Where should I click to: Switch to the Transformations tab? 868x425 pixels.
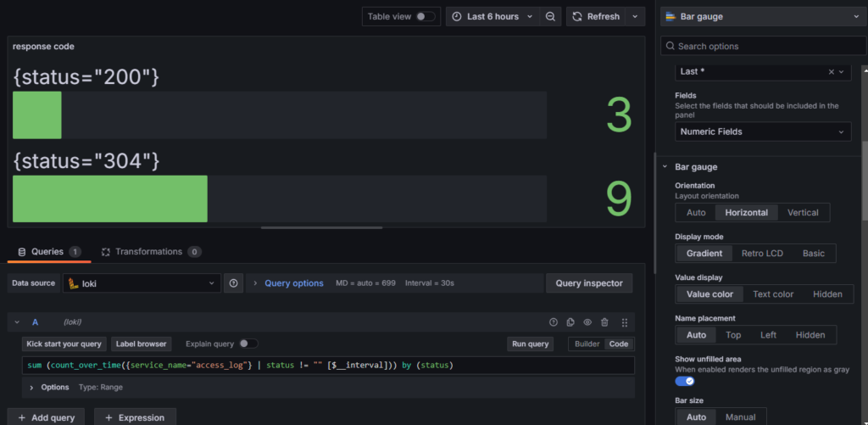pos(151,252)
